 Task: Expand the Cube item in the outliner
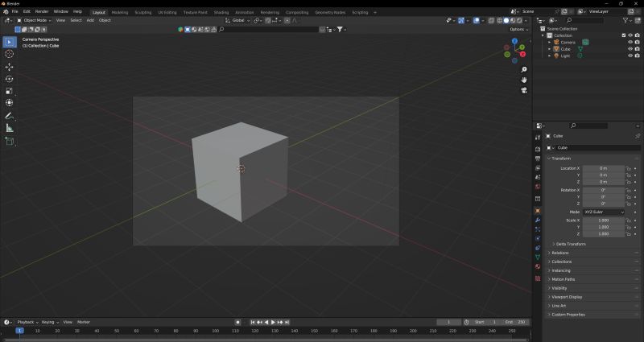550,49
